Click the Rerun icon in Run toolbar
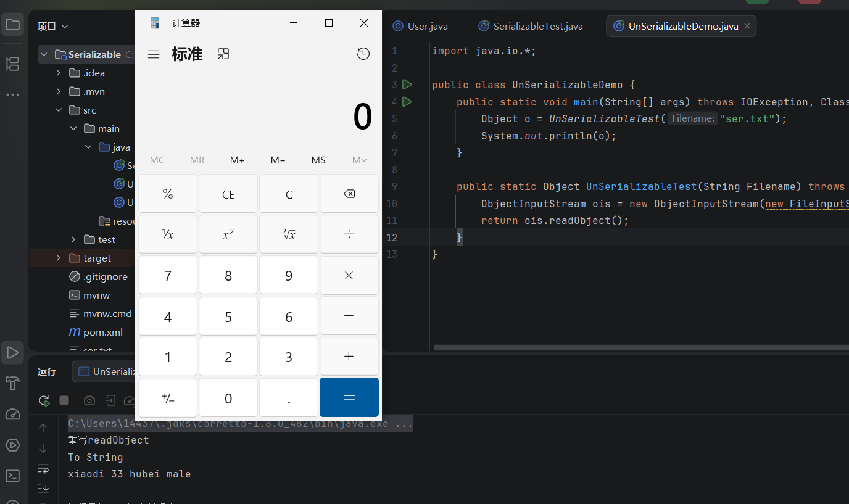This screenshot has width=849, height=504. 44,400
